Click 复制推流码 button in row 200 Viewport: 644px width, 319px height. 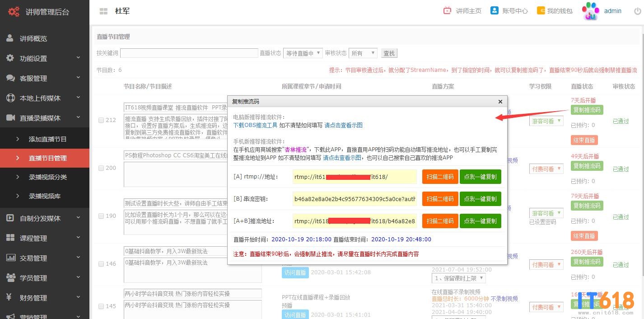[587, 166]
